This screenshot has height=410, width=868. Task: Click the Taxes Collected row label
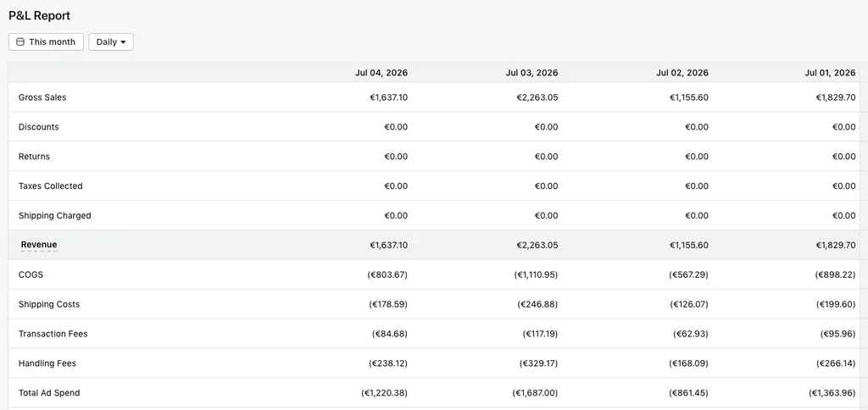[50, 186]
